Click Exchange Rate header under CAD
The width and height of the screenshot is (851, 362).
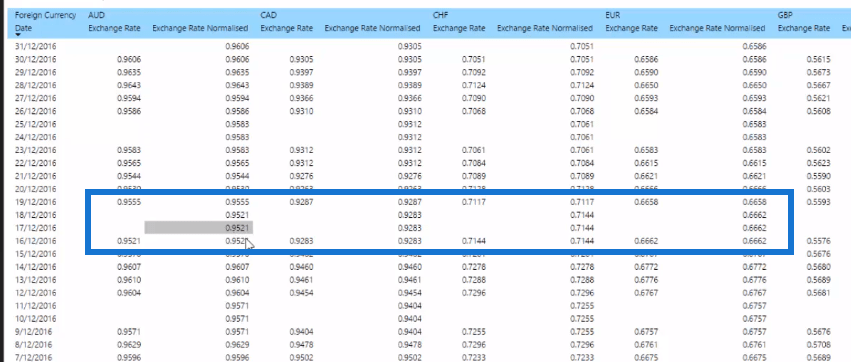287,28
